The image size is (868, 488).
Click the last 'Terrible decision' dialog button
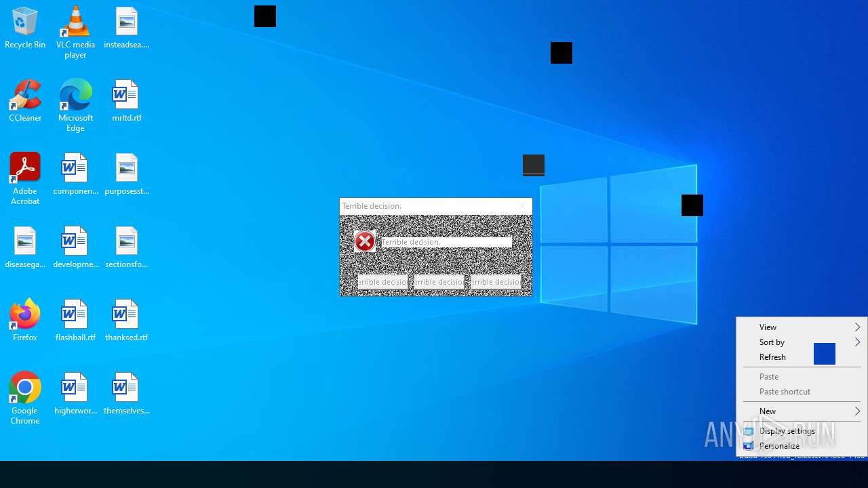pyautogui.click(x=496, y=282)
